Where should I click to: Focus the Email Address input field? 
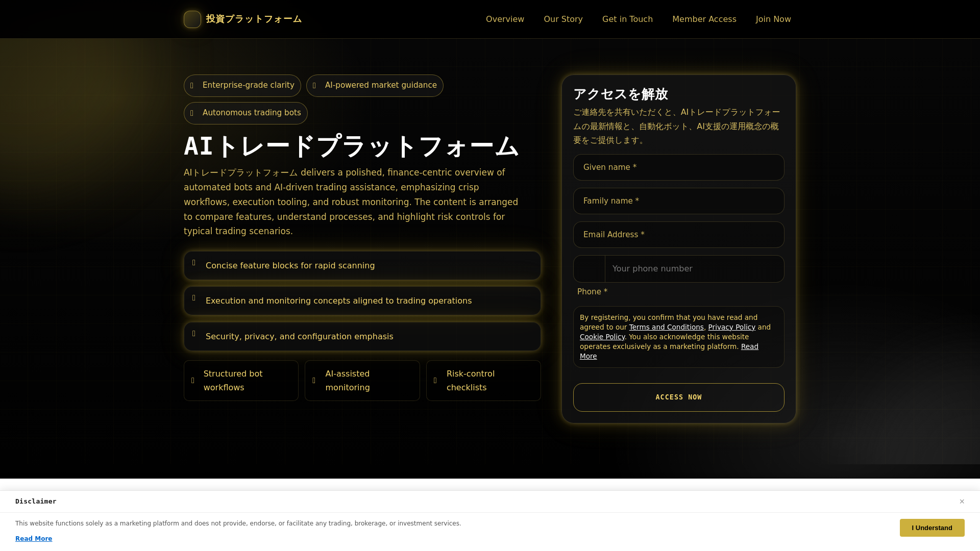(x=678, y=235)
